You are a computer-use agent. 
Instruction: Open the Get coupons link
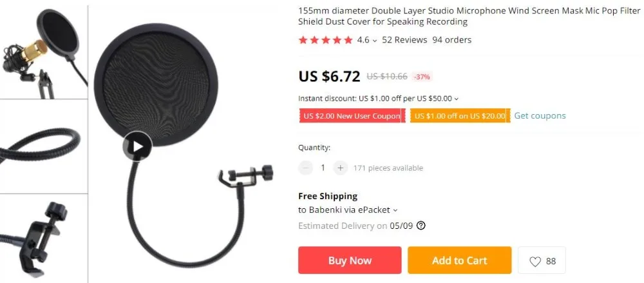pos(540,116)
